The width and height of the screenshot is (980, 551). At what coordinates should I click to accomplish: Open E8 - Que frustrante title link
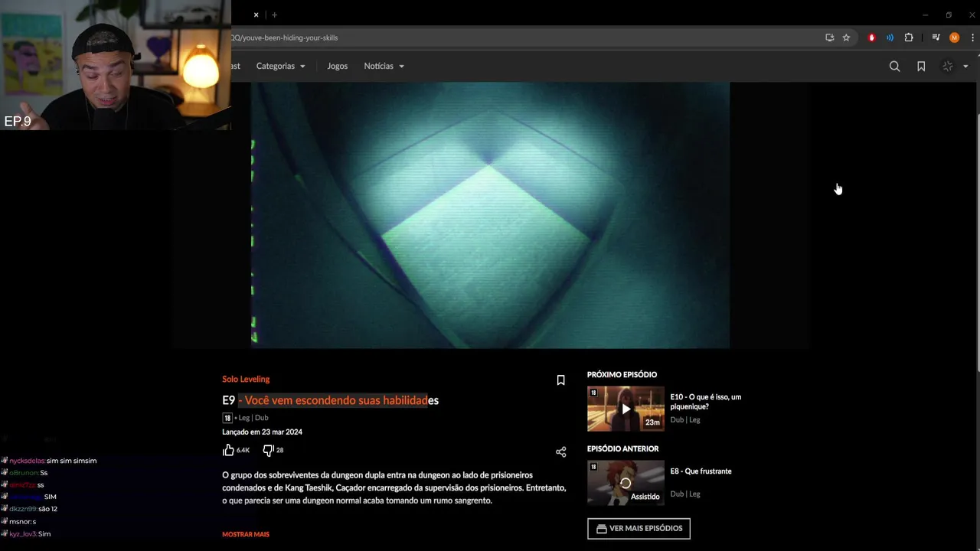(x=701, y=471)
